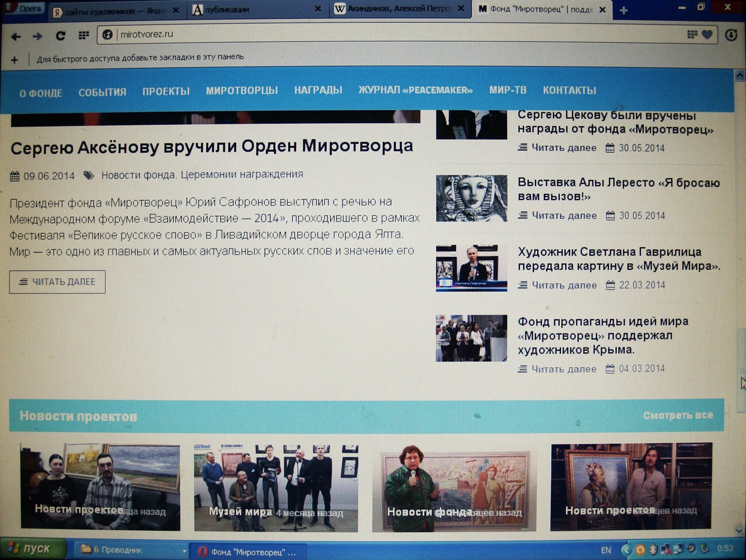This screenshot has width=746, height=560.
Task: Add a bookmark with the plus icon on bookmarks bar
Action: click(x=14, y=60)
